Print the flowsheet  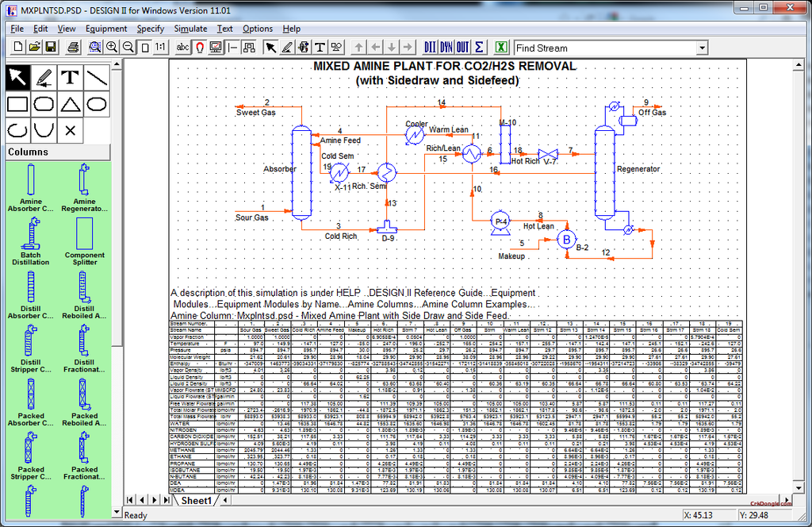tap(73, 47)
